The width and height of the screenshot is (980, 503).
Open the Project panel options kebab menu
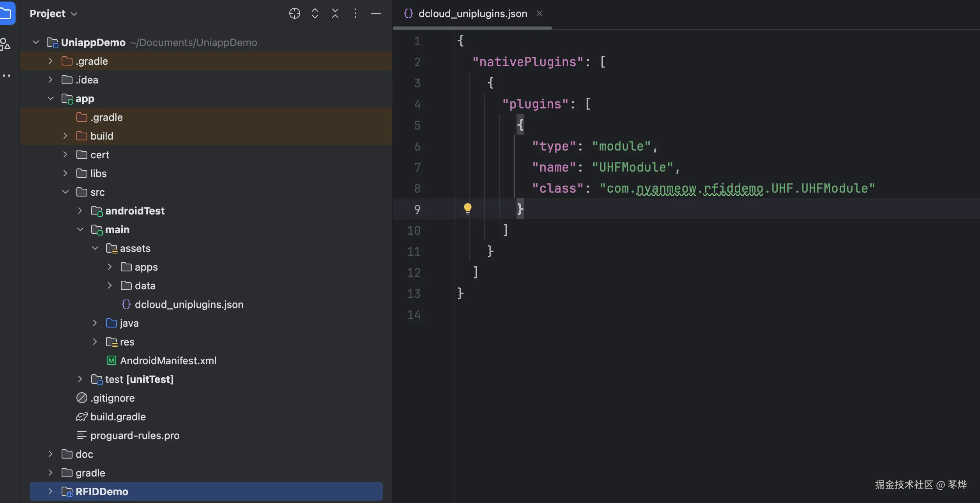point(355,14)
